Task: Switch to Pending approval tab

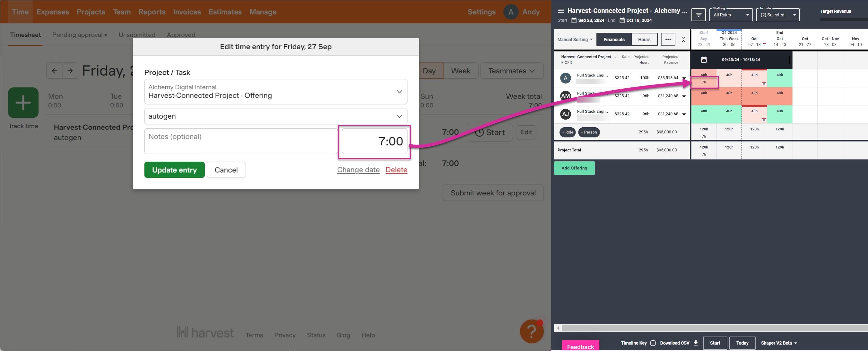Action: coord(80,35)
